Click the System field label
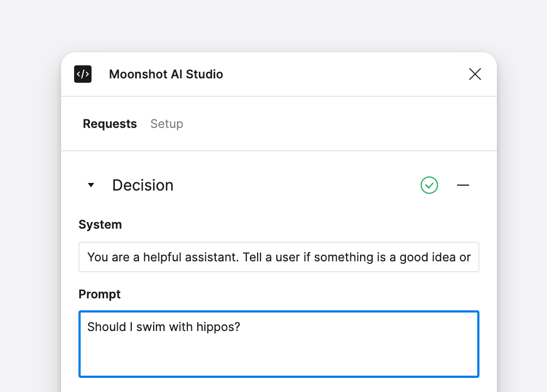The width and height of the screenshot is (547, 392). pos(100,224)
